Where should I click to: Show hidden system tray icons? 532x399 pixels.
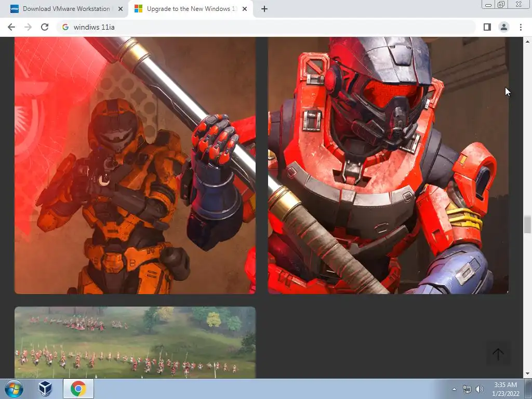coord(454,389)
